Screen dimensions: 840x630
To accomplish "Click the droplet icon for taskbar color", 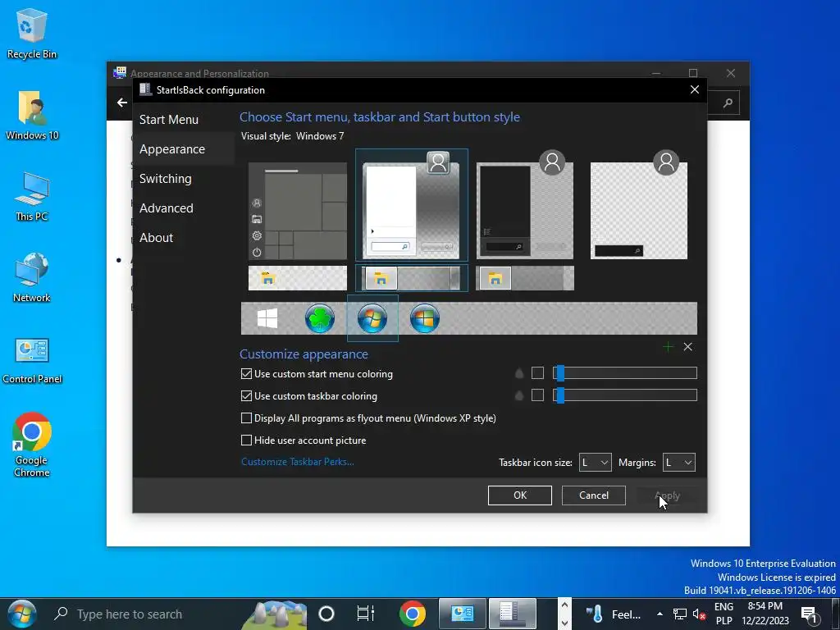I will pos(519,395).
